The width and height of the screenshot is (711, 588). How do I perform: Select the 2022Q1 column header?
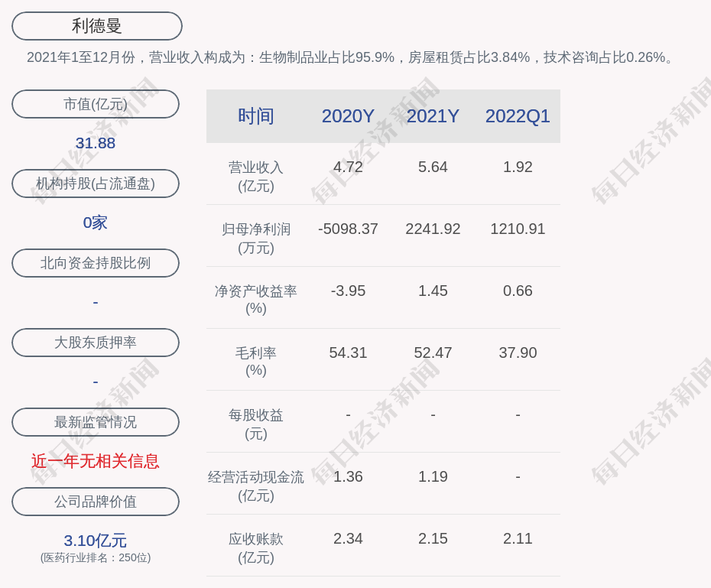tap(518, 116)
